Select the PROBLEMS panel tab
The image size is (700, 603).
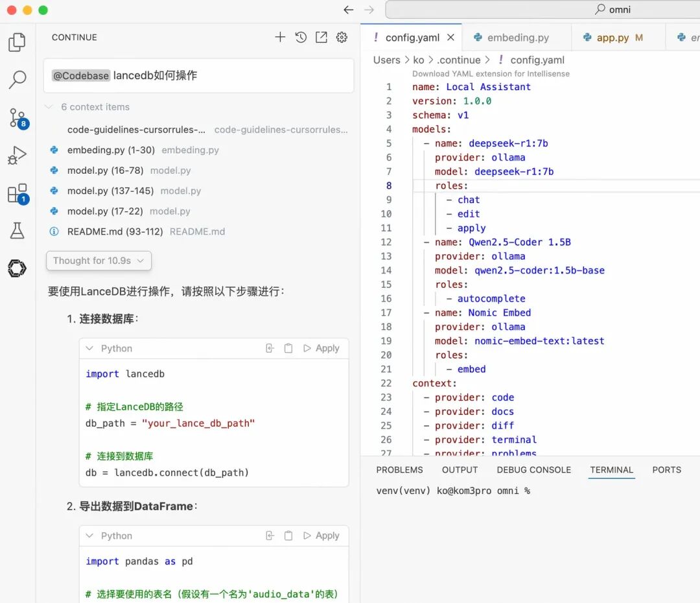click(x=399, y=470)
